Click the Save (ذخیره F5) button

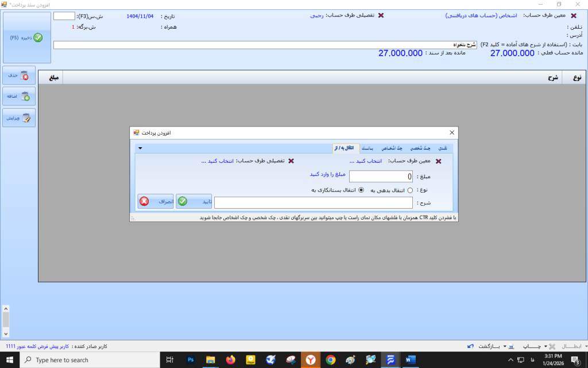coord(27,37)
